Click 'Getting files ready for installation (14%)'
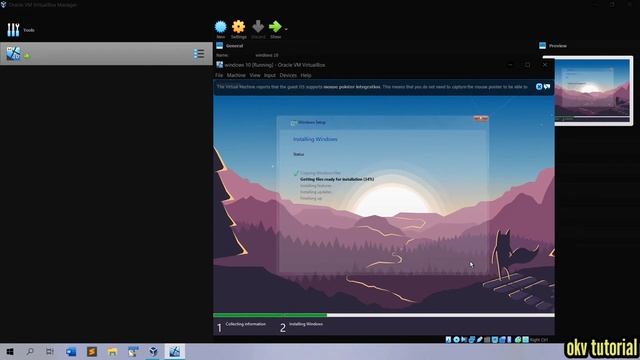The width and height of the screenshot is (640, 360). pyautogui.click(x=337, y=179)
